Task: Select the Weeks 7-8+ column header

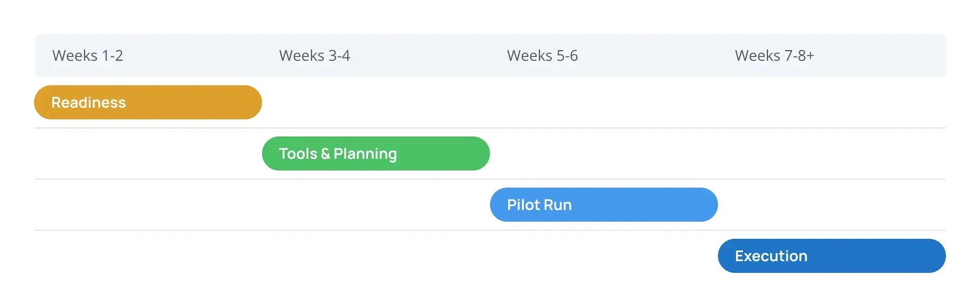Action: point(832,55)
